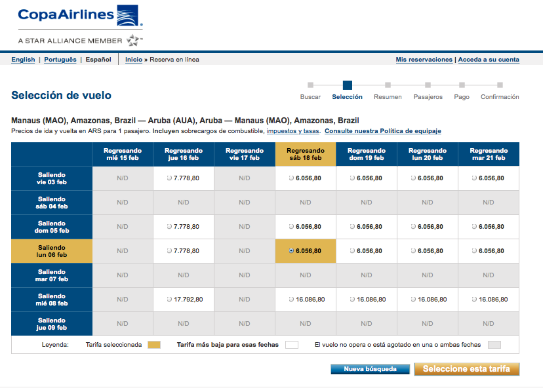Click the Regresando mar 21 feb column header

[489, 155]
